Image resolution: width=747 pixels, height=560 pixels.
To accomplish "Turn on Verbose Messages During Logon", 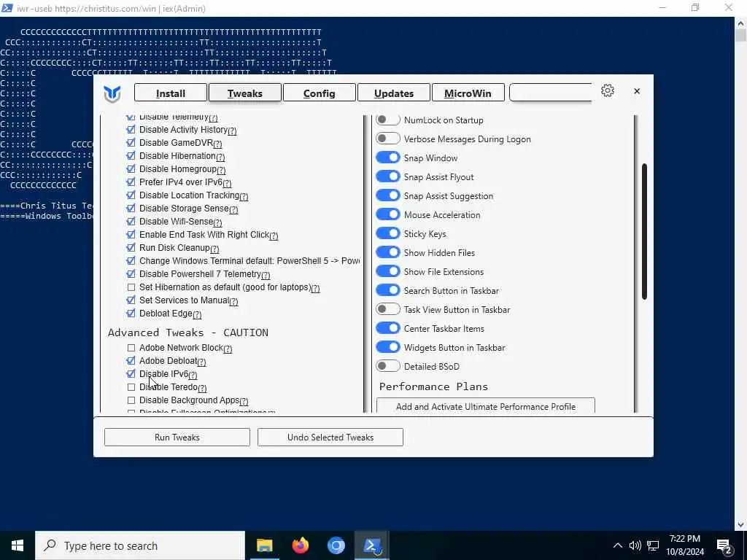I will [387, 139].
